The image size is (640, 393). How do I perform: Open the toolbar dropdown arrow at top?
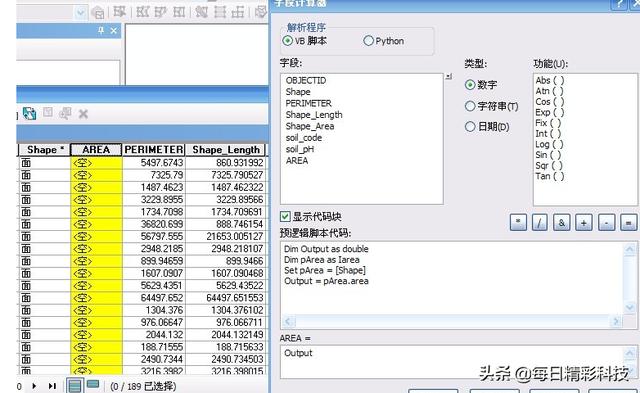coord(80,13)
